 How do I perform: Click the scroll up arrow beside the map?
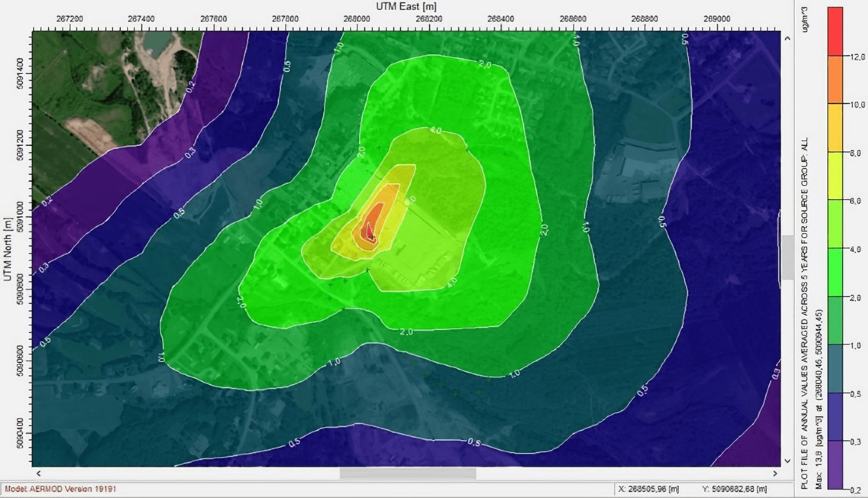787,39
